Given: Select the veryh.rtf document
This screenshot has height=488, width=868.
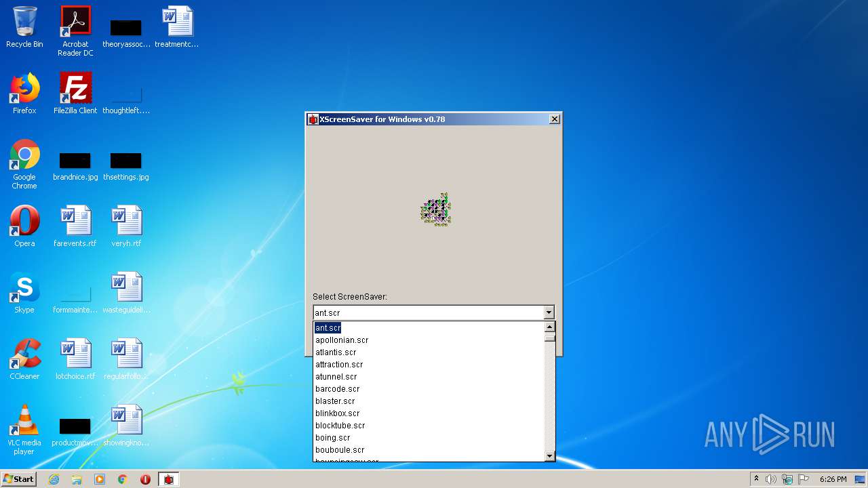Looking at the screenshot, I should (126, 226).
